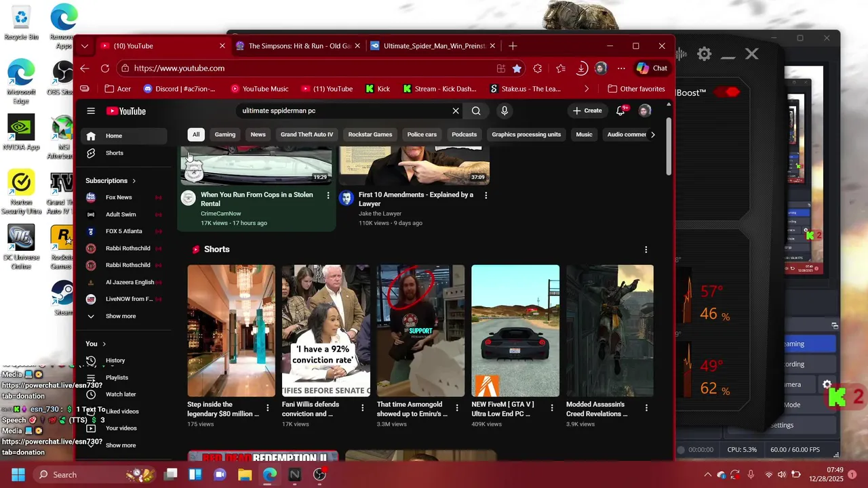Open YouTube Music bookmark
868x488 pixels.
pos(259,89)
